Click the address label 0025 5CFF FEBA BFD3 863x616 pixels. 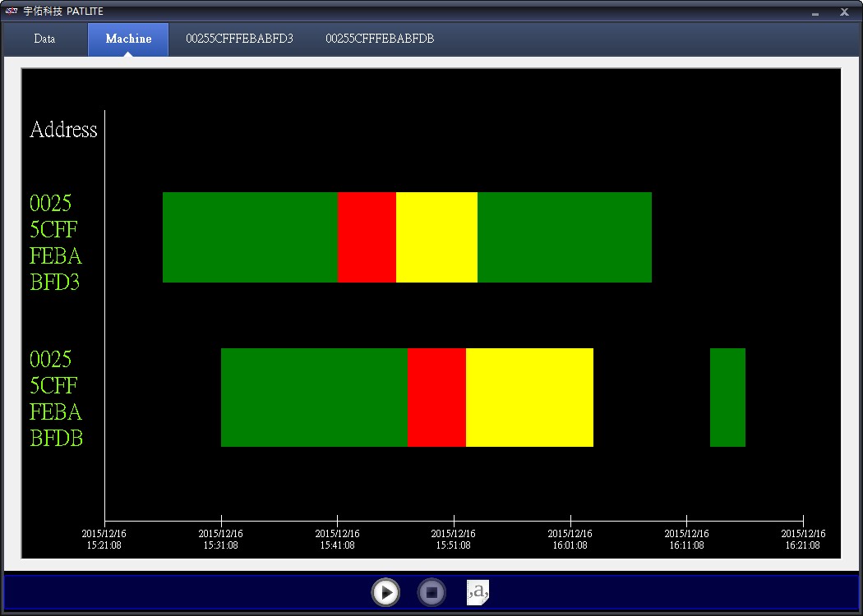click(56, 242)
